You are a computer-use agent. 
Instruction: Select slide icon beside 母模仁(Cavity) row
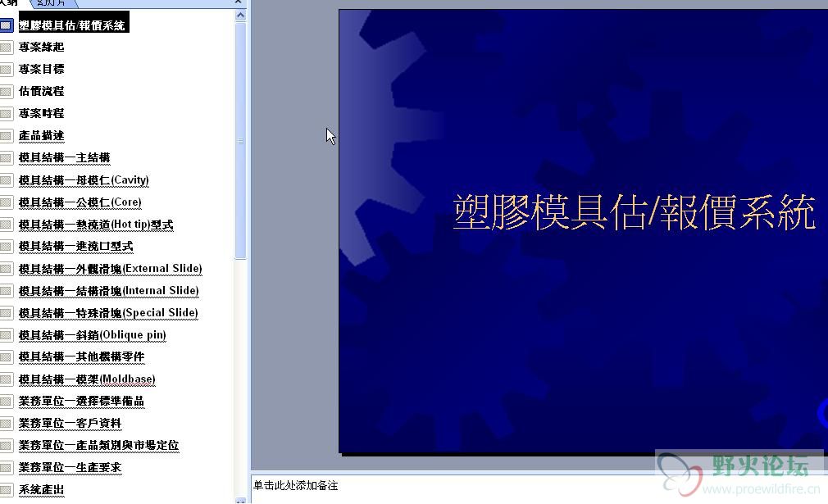coord(6,180)
